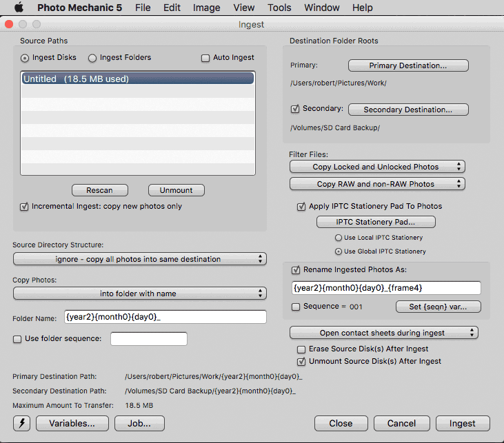Viewport: 504px width, 443px height.
Task: Select the Ingest Disks radio button
Action: [x=25, y=58]
